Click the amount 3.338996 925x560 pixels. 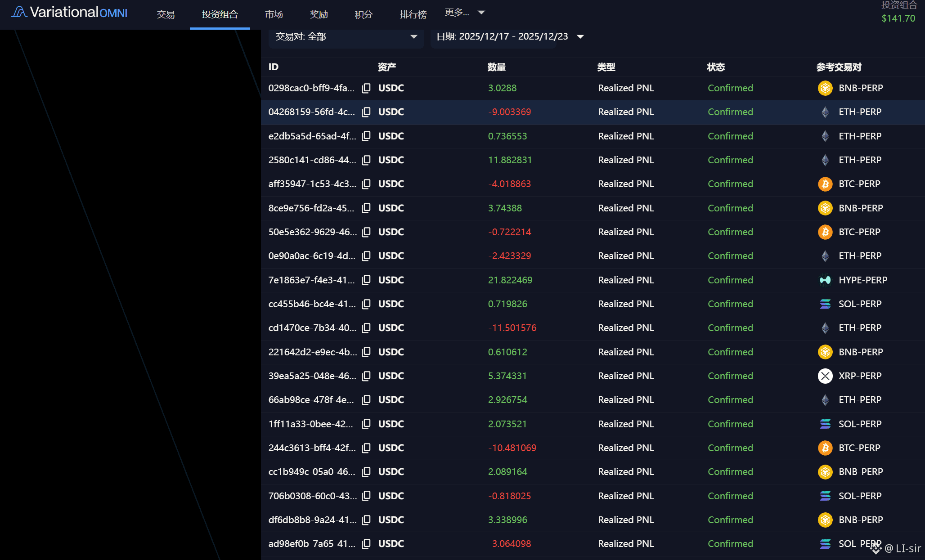pos(507,520)
